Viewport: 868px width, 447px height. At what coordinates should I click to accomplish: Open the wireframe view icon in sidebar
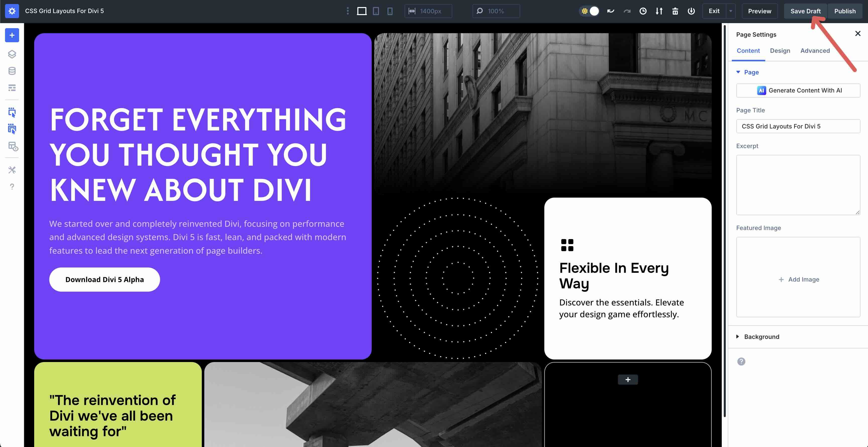point(12,88)
